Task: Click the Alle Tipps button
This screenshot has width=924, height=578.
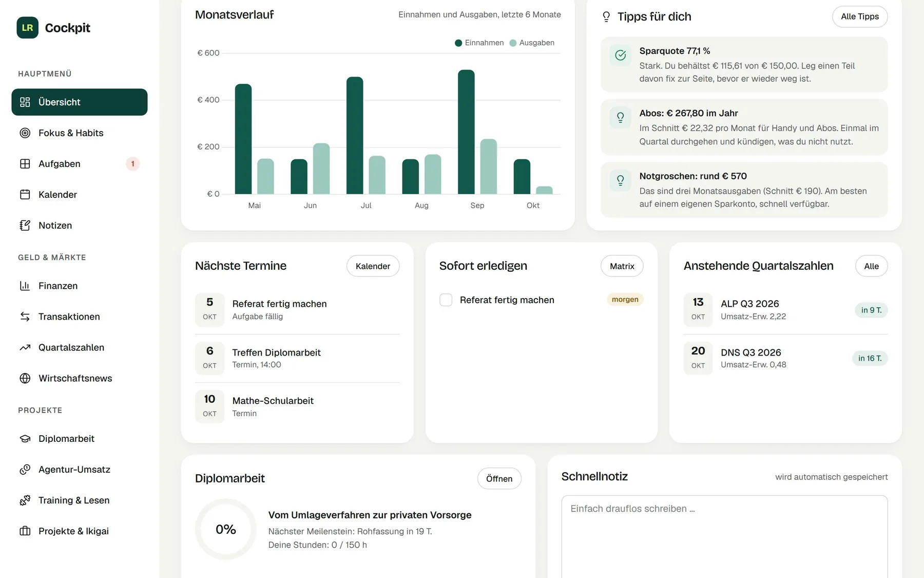Action: pos(860,16)
